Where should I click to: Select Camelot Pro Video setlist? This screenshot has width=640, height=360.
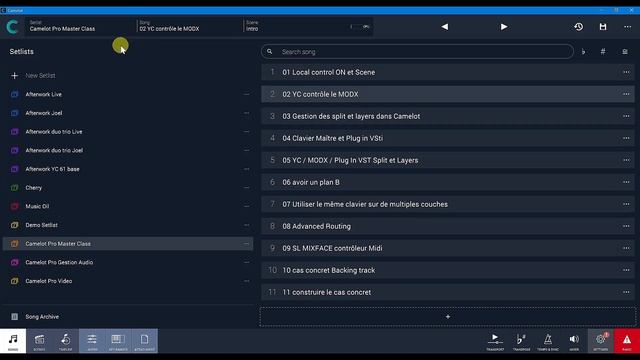point(128,281)
